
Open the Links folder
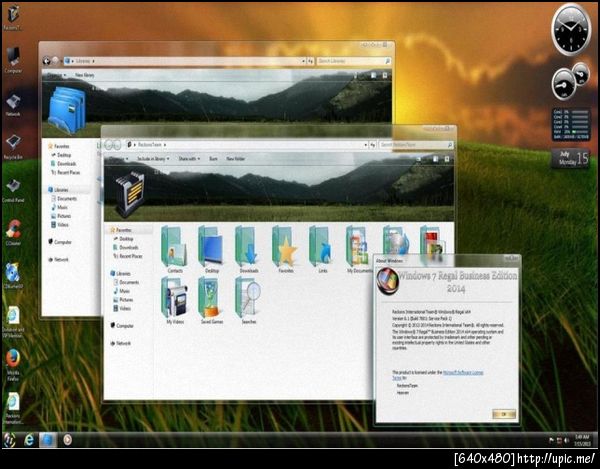point(322,249)
